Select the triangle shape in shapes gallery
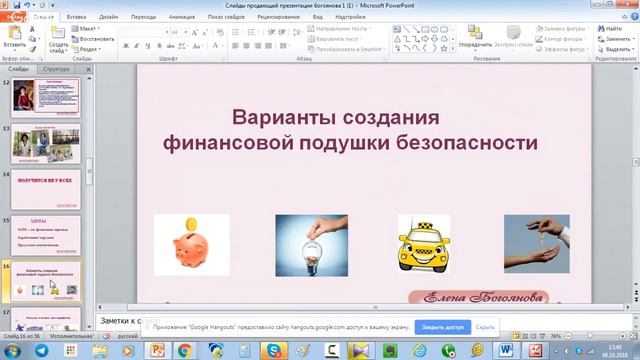Viewport: 640px width, 360px height. (397, 39)
